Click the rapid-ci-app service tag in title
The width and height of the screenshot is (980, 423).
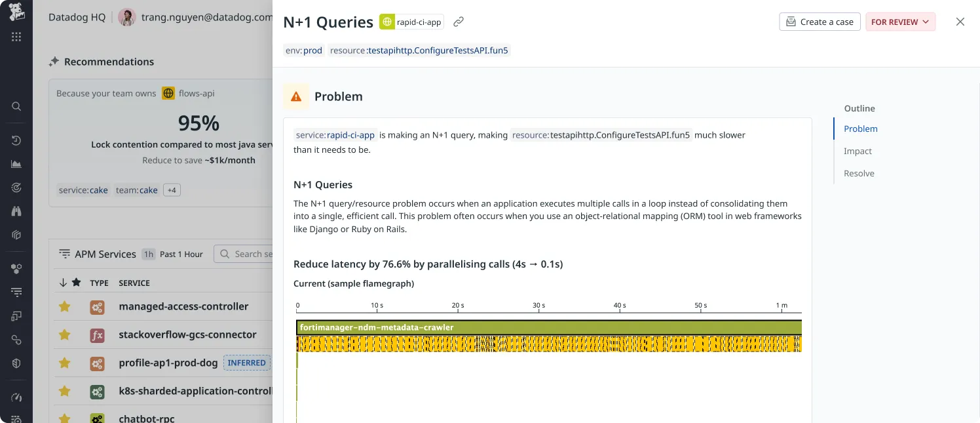point(411,22)
